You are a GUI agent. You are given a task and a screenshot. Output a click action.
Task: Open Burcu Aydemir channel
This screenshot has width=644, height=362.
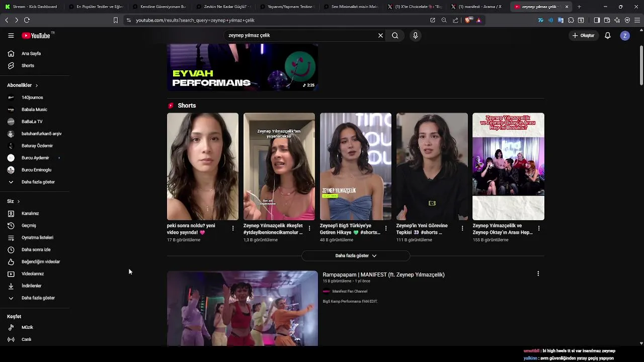35,158
